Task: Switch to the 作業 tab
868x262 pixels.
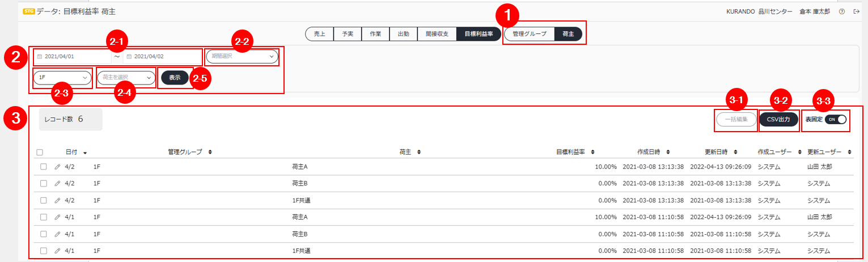Action: point(375,34)
